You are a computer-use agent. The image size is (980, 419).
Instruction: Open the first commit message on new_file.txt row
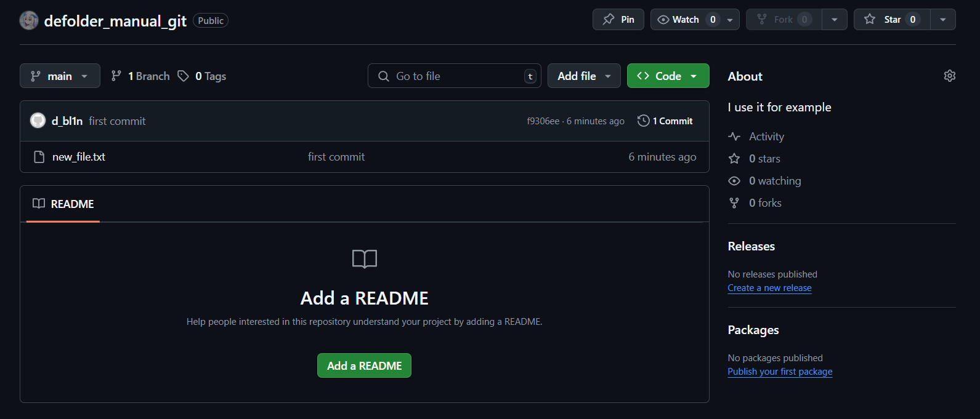pyautogui.click(x=336, y=157)
